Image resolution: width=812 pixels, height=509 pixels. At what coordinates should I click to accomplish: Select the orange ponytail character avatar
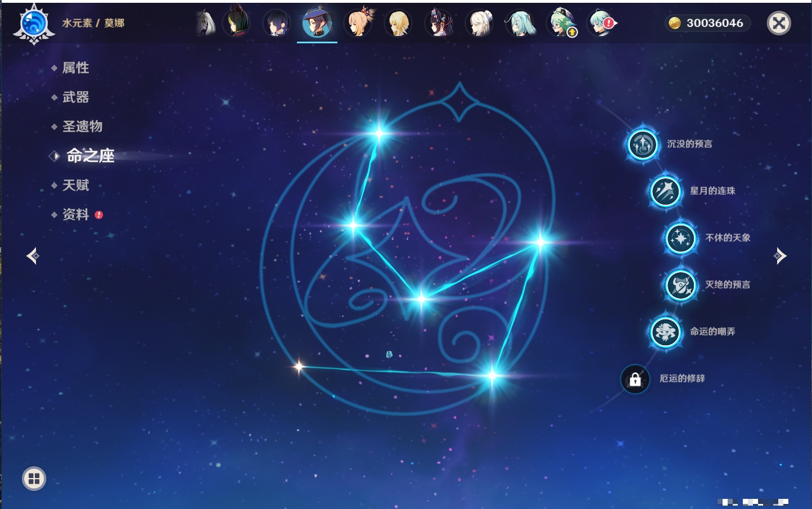(x=359, y=22)
